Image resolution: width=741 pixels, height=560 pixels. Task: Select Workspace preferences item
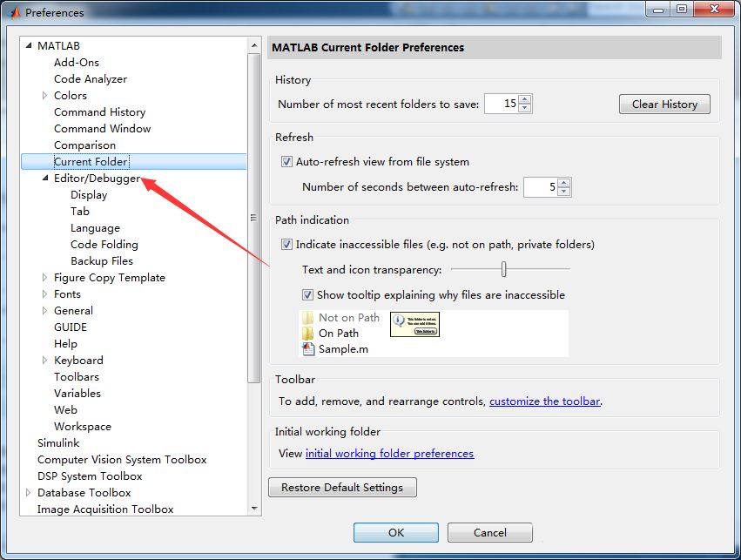(x=83, y=426)
